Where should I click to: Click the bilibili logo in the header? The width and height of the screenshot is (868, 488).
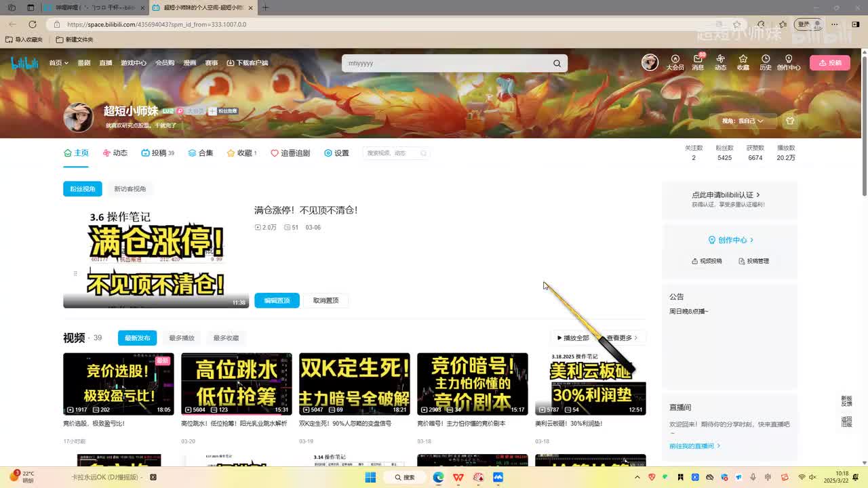(24, 63)
